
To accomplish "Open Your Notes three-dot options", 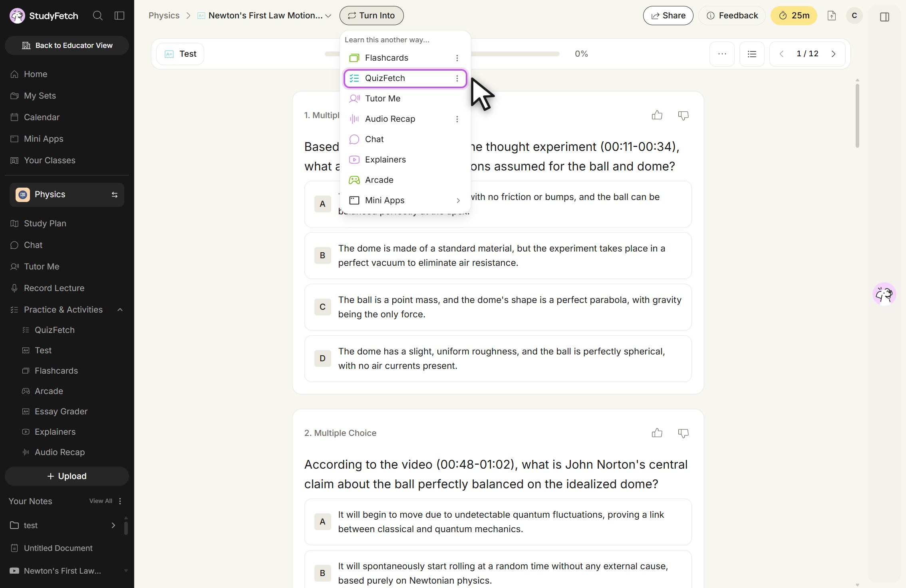I will [120, 501].
